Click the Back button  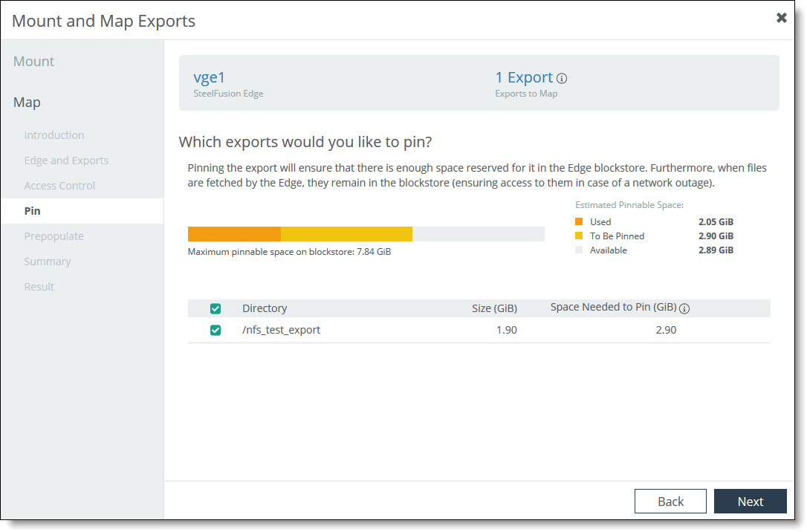[670, 502]
